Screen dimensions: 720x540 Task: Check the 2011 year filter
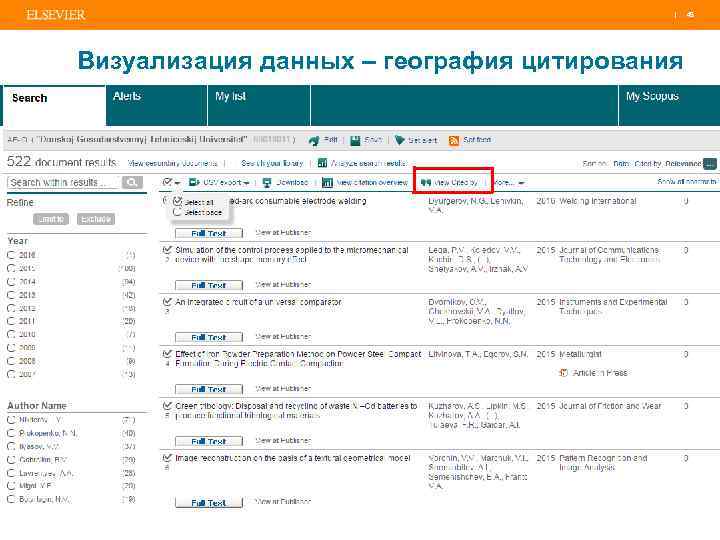tap(11, 321)
